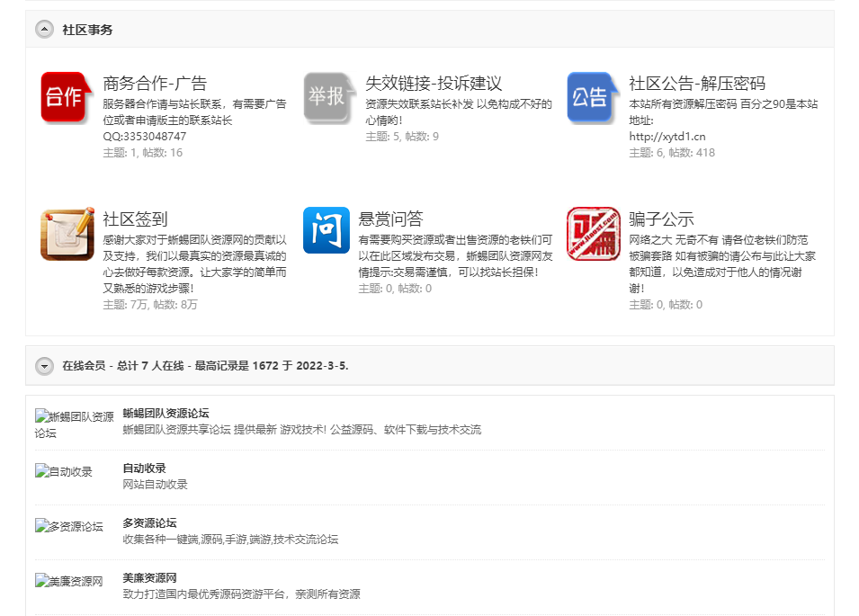
Task: Expand the 在线会员 section
Action: click(44, 366)
